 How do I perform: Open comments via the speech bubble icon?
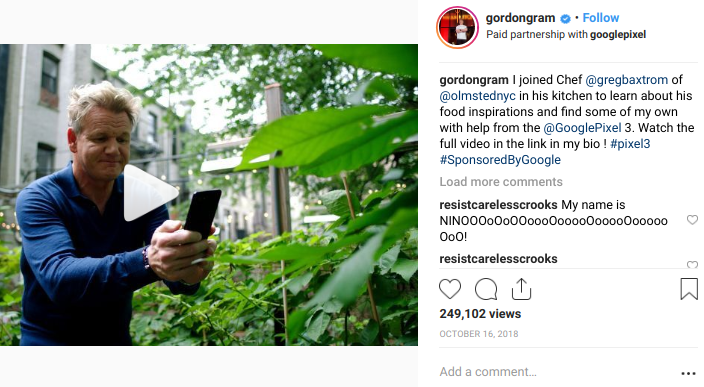coord(486,289)
